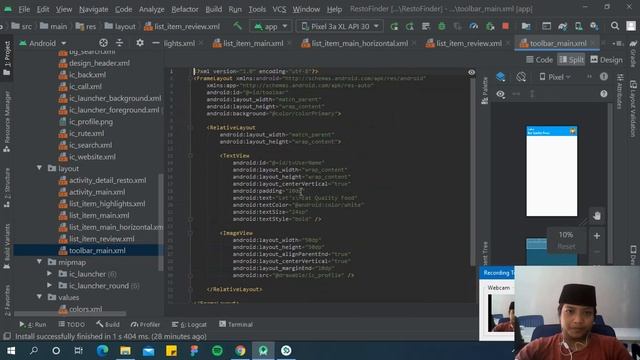Click the design warnings info icon
Screen dimensions: 640x360
click(604, 77)
